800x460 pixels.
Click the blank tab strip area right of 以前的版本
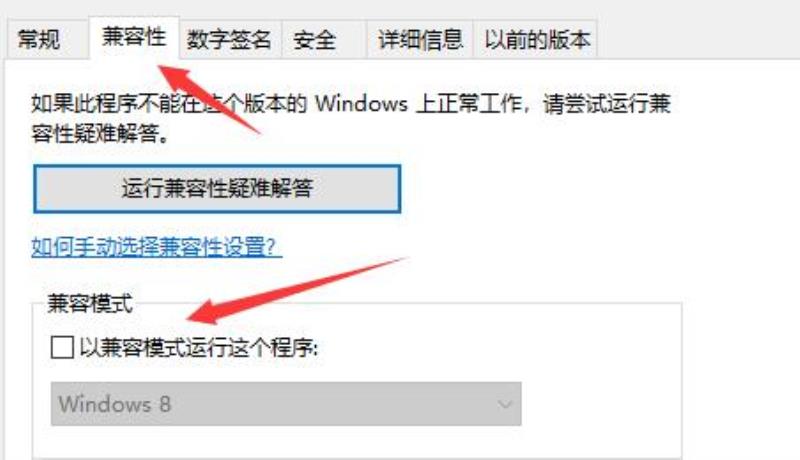(694, 40)
